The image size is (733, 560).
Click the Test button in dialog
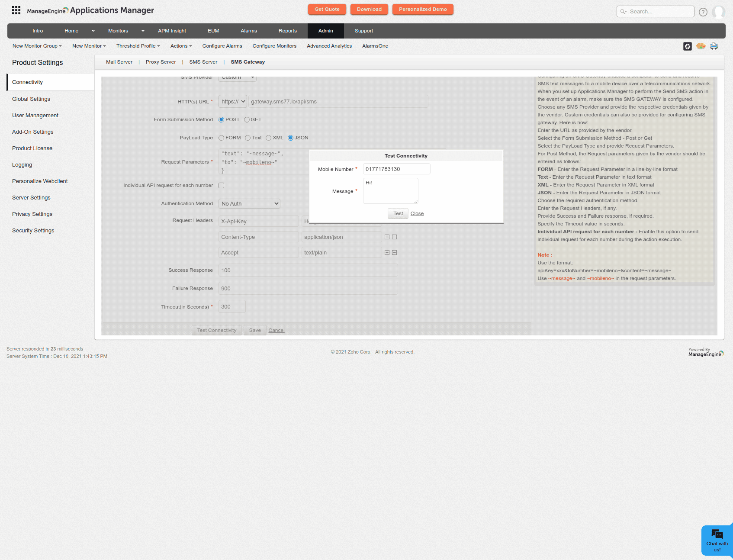[398, 214]
